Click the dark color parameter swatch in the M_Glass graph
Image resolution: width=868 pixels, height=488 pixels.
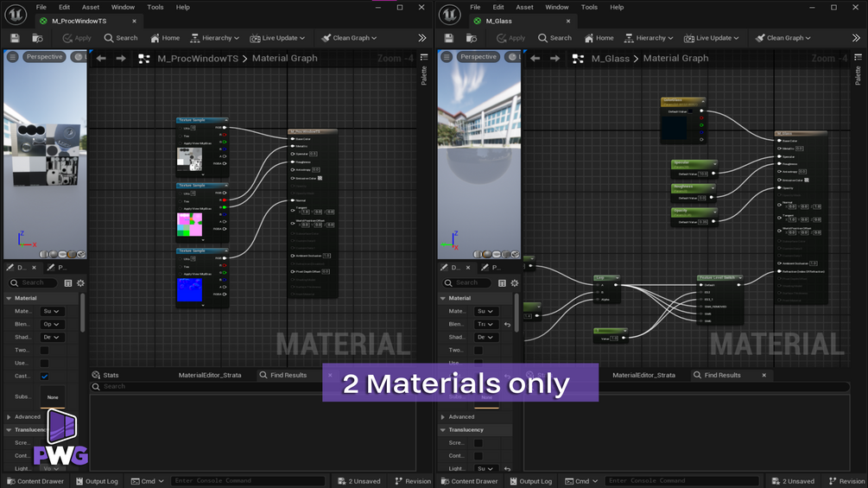(675, 127)
